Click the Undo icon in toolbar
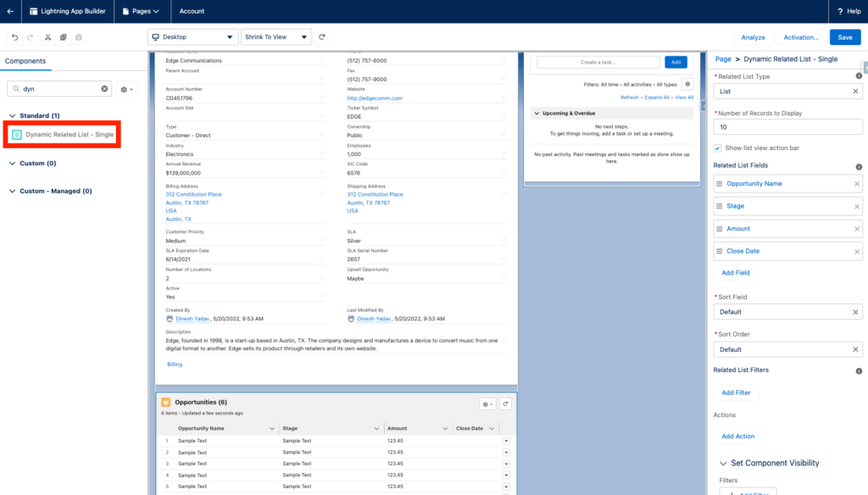The height and width of the screenshot is (495, 868). coord(15,37)
